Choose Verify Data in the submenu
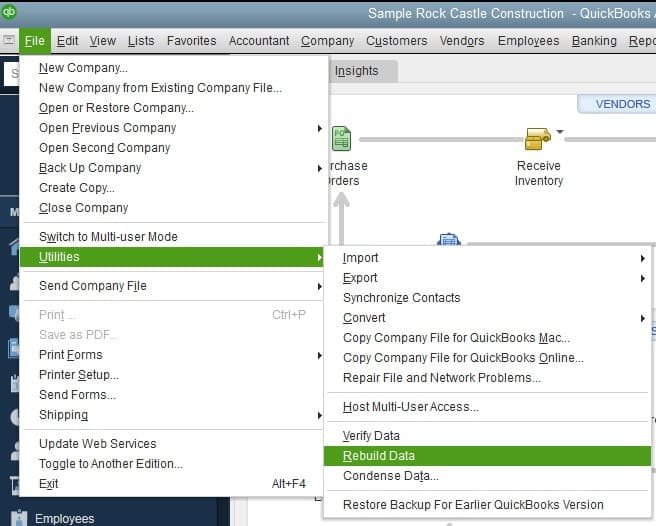Viewport: 656px width, 526px height. click(x=371, y=436)
